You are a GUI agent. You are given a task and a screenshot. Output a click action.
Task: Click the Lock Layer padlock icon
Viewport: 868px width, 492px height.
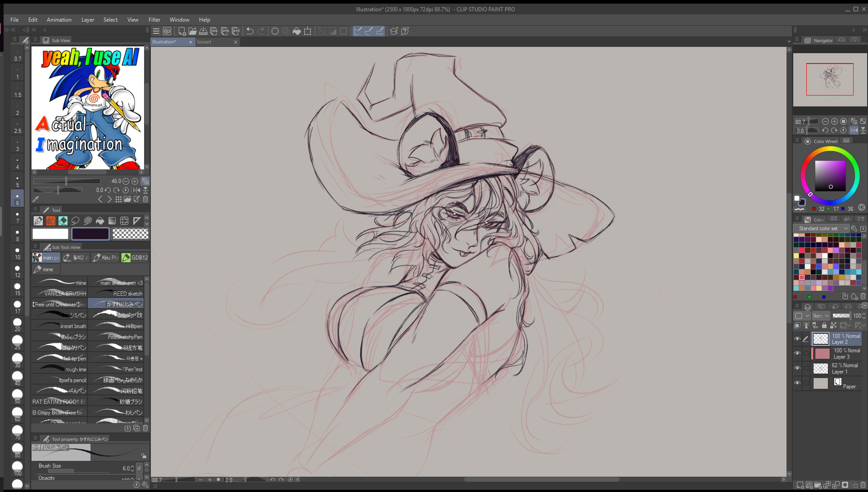coord(824,325)
